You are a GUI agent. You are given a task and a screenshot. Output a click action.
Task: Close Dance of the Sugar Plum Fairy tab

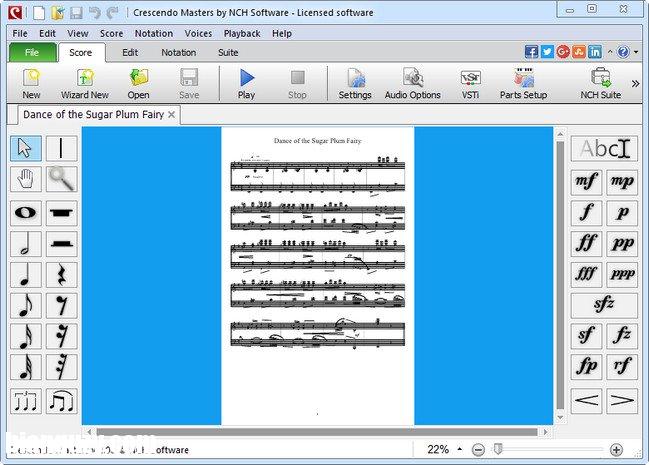[171, 115]
